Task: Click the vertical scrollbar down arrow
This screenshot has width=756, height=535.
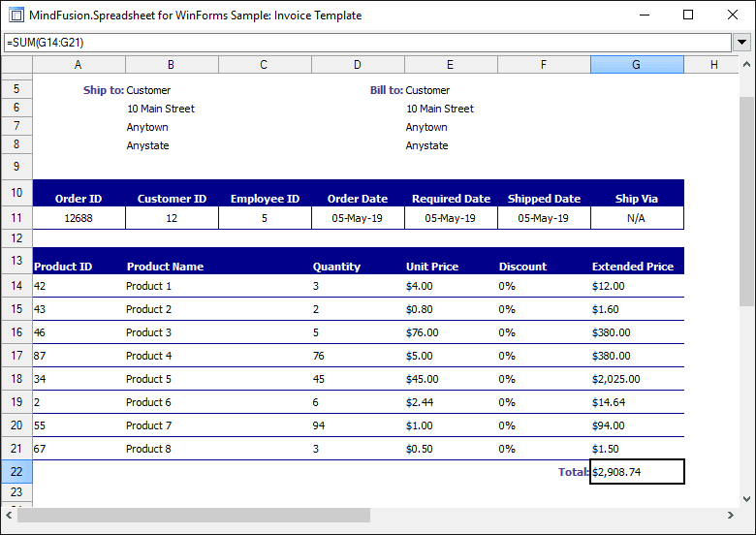Action: click(x=746, y=499)
